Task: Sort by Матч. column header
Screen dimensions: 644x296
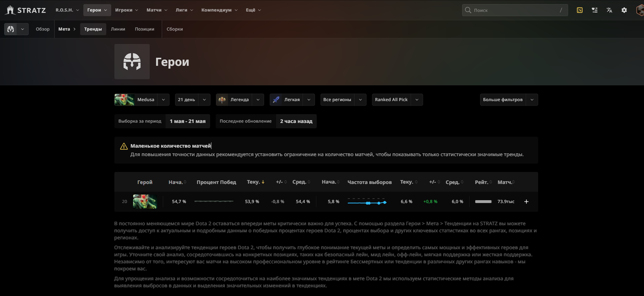Action: click(x=506, y=182)
